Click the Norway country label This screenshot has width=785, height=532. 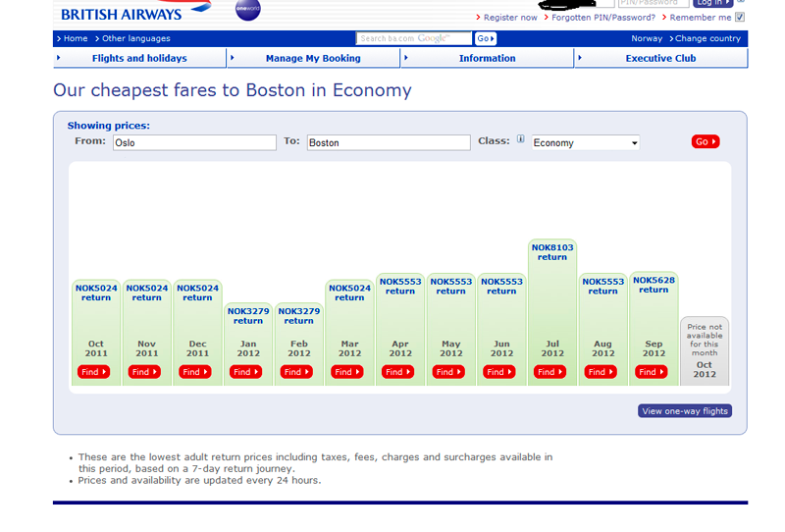[647, 38]
